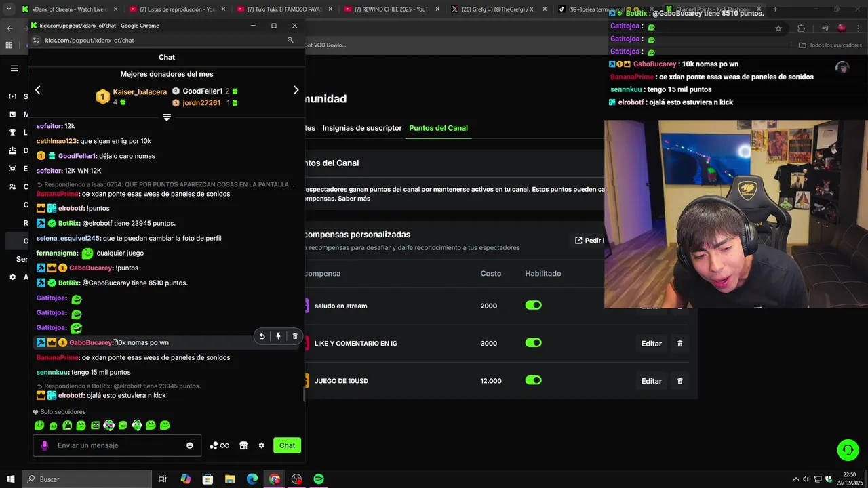Switch to Grefg (@TheGrefg) X tab
This screenshot has width=868, height=488.
click(x=498, y=9)
